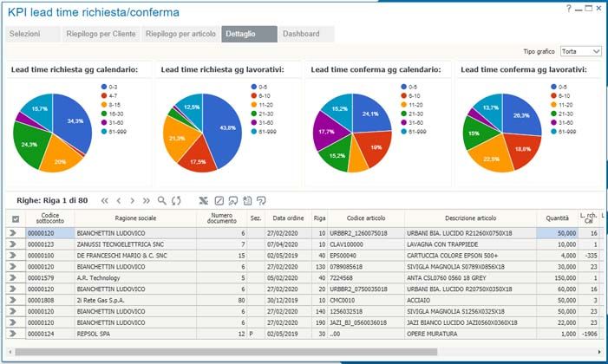608x364 pixels.
Task: Toggle select-all checkbox in grid header
Action: (15, 219)
